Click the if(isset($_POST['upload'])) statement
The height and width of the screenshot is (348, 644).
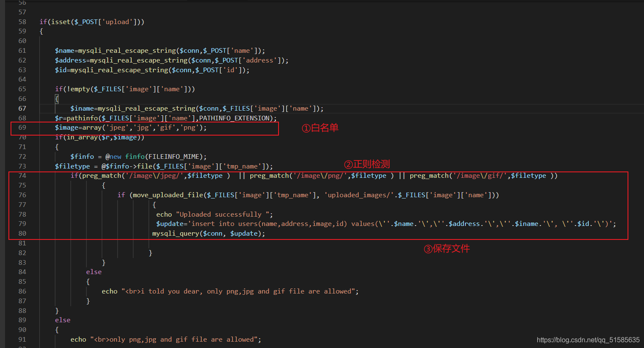(92, 22)
